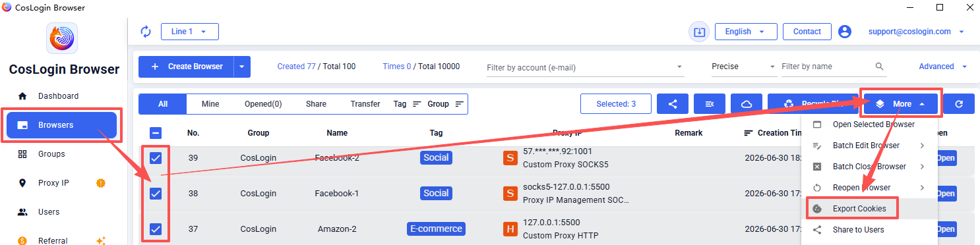
Task: Switch to the Mine tab
Action: click(x=210, y=104)
